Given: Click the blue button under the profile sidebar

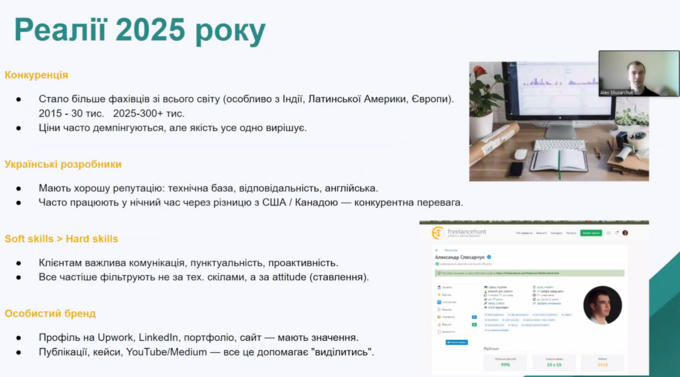Looking at the screenshot, I should point(457,342).
